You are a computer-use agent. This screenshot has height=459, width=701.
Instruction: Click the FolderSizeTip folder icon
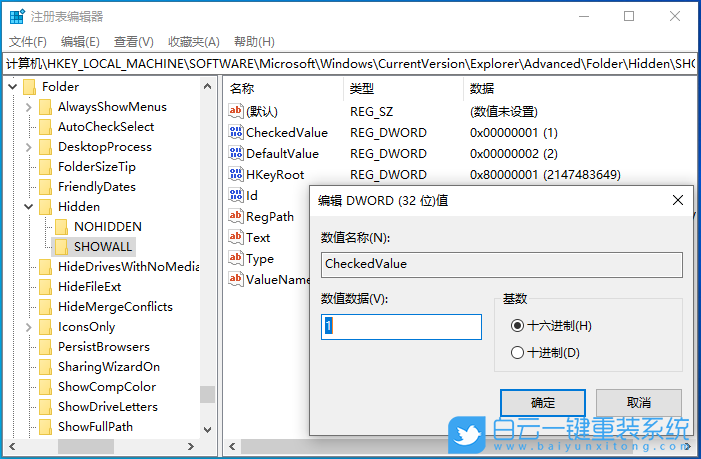point(45,167)
